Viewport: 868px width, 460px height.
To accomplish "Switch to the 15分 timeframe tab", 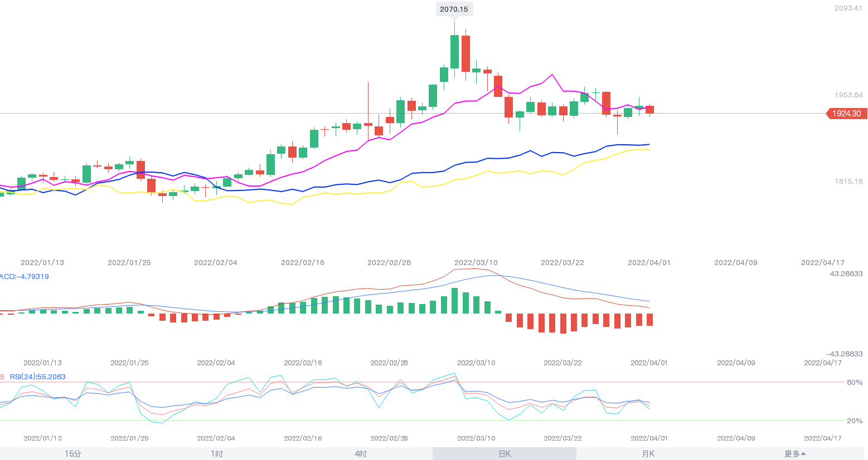I will (72, 453).
